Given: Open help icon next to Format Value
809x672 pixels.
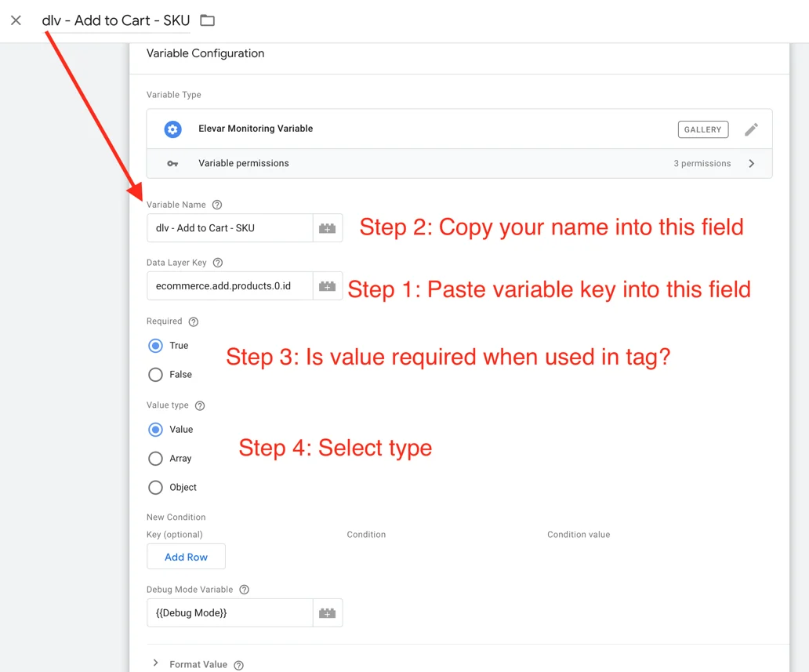Looking at the screenshot, I should click(x=238, y=665).
